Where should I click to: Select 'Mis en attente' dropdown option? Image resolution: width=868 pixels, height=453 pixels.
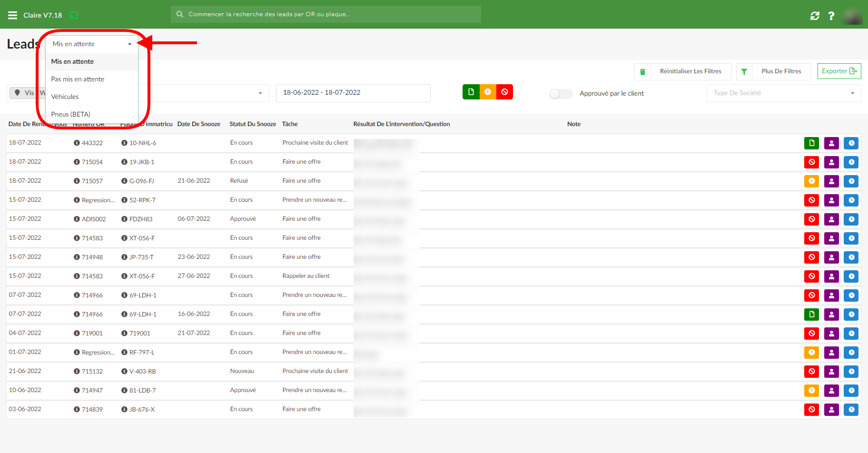point(92,61)
